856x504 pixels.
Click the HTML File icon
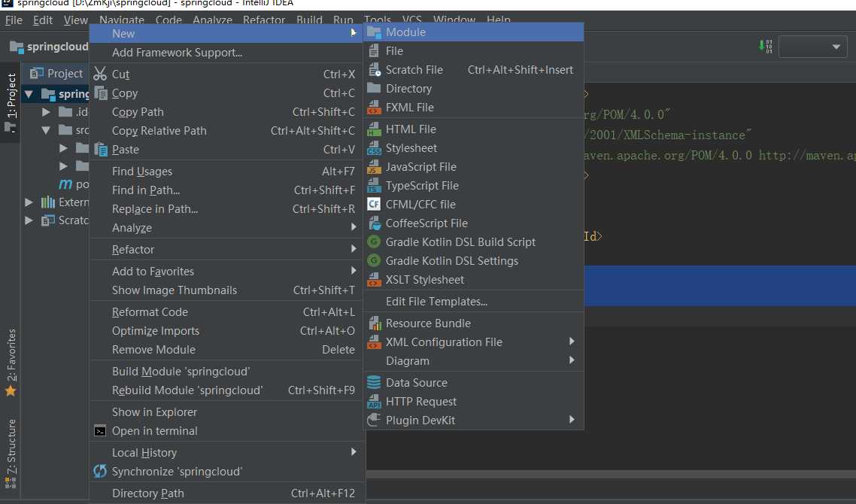pos(374,129)
